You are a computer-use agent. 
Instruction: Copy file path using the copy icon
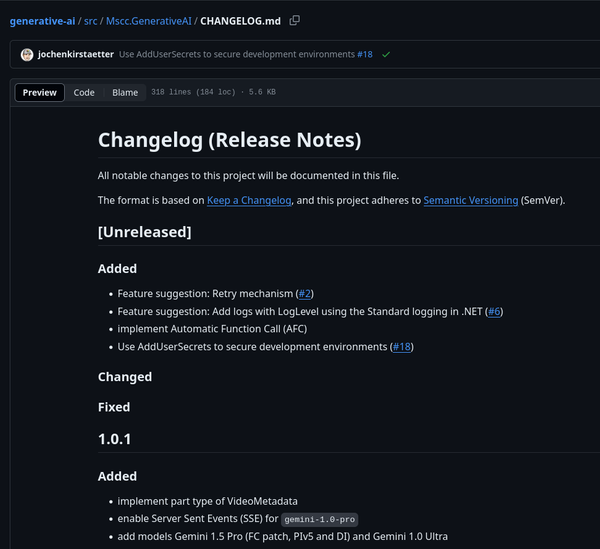(x=295, y=20)
